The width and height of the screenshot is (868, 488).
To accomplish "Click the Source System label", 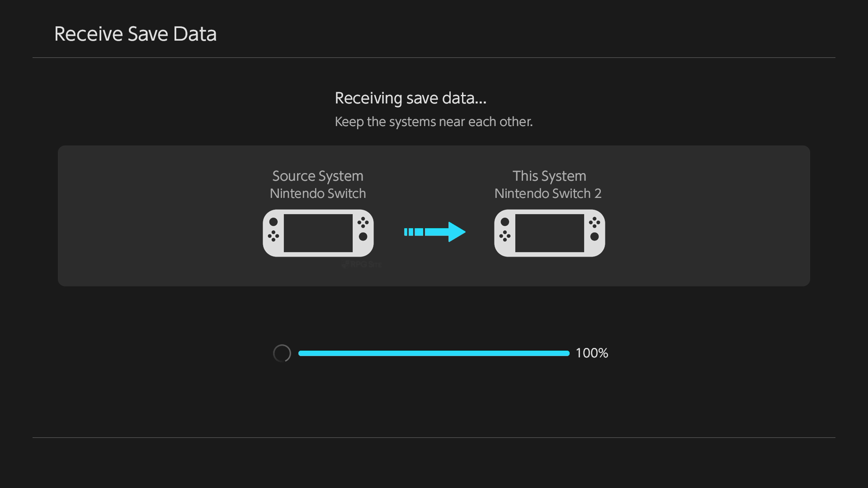I will coord(318,176).
